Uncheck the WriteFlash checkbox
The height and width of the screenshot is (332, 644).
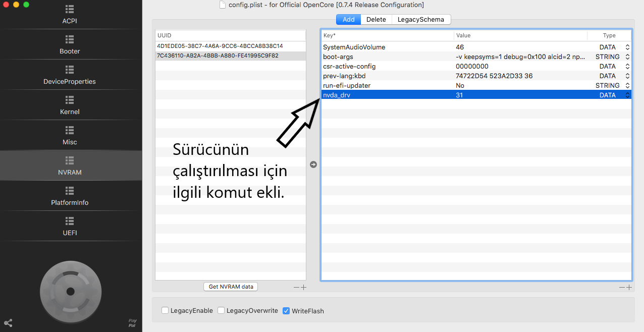[x=286, y=311]
